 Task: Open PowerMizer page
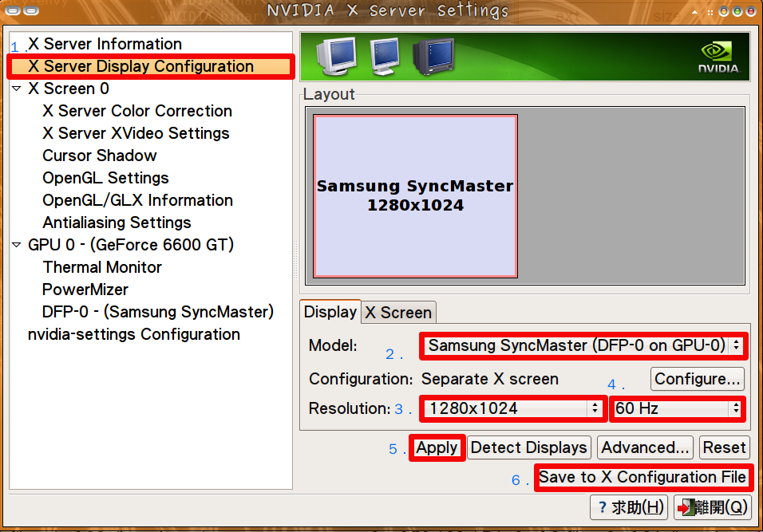[x=85, y=290]
